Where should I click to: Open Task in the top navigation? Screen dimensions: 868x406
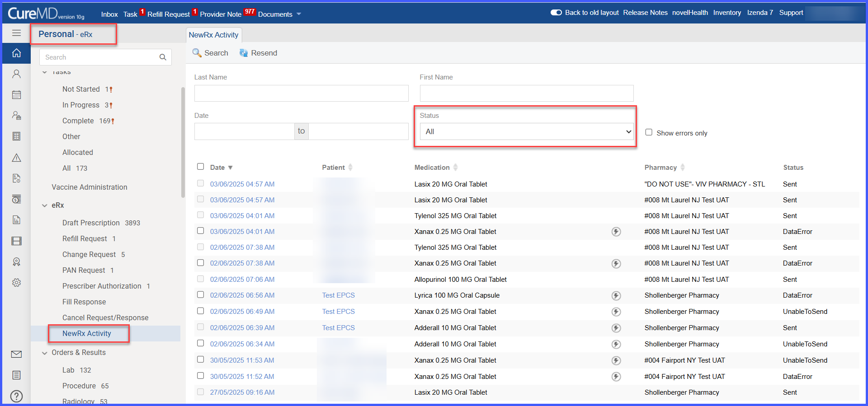(x=130, y=14)
